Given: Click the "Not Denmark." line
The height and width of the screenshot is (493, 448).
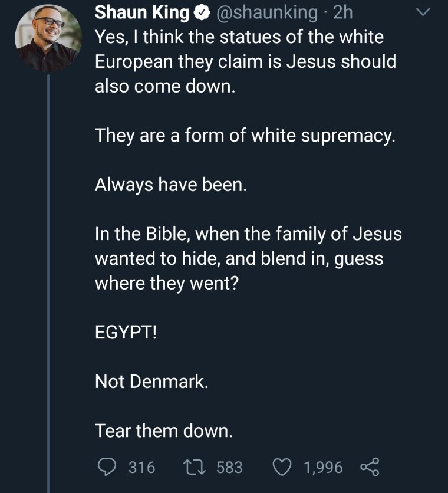Looking at the screenshot, I should (151, 382).
